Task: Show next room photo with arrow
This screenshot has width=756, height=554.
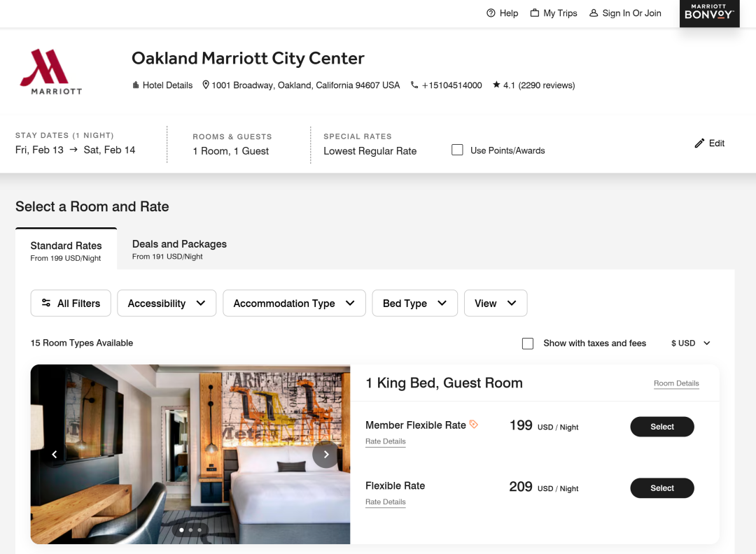Action: [x=325, y=455]
